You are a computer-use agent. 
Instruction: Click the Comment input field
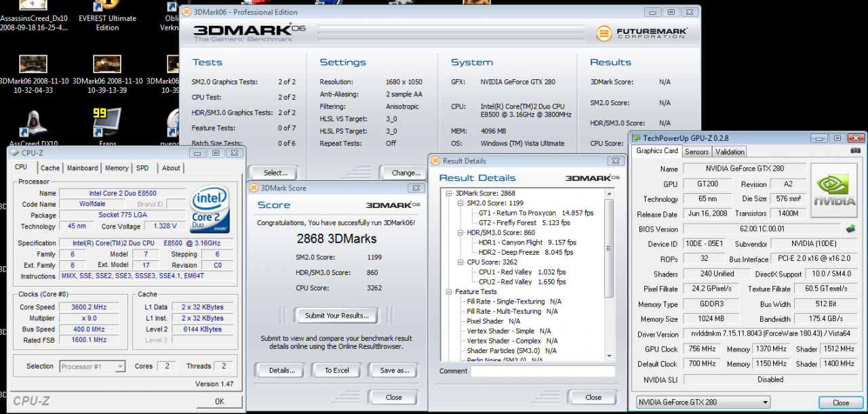(x=542, y=371)
